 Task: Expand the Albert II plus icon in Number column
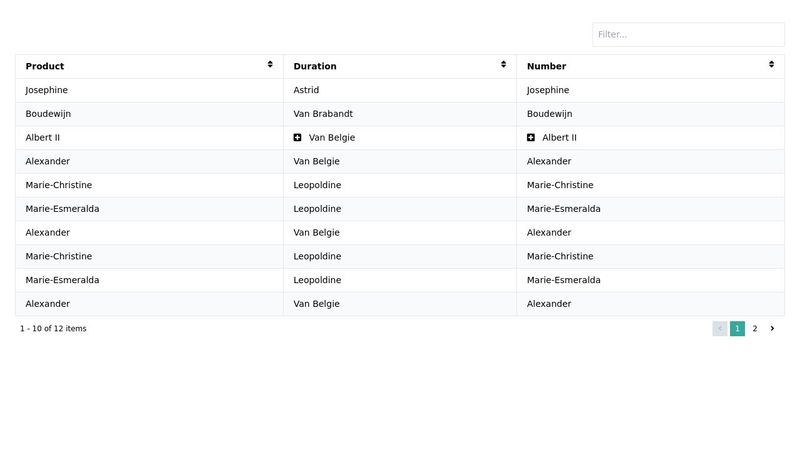pos(531,137)
